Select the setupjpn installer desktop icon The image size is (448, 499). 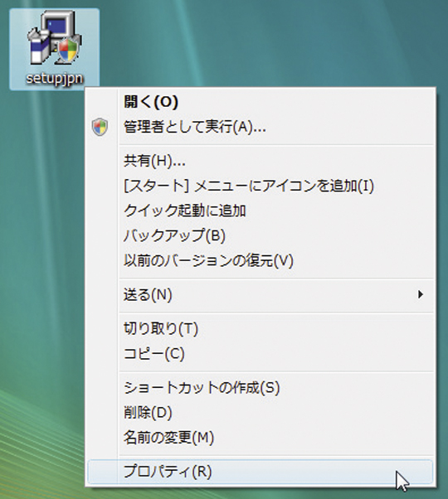[55, 50]
